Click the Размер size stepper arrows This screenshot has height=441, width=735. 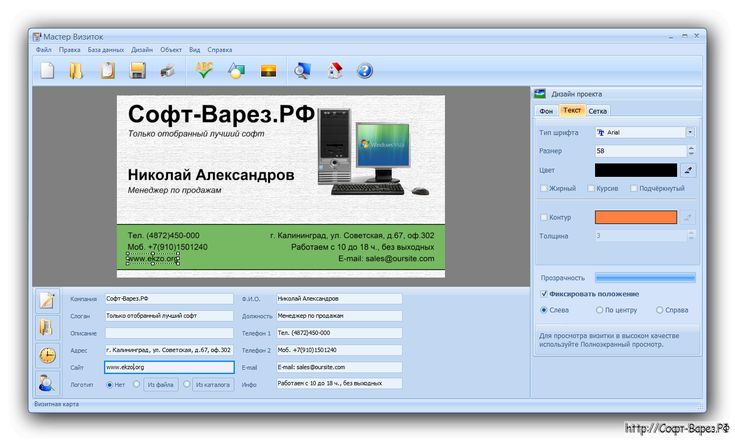[691, 151]
